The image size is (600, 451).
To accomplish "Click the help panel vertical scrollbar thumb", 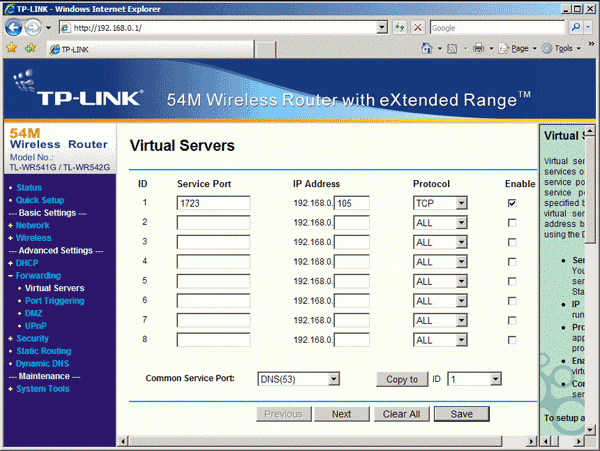I will tap(590, 190).
